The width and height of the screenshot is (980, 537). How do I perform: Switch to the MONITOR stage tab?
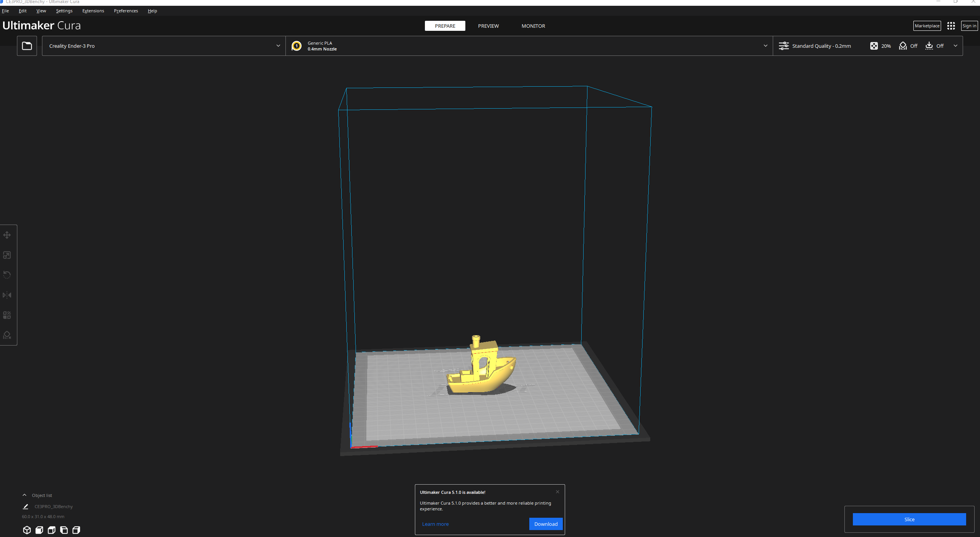coord(533,26)
